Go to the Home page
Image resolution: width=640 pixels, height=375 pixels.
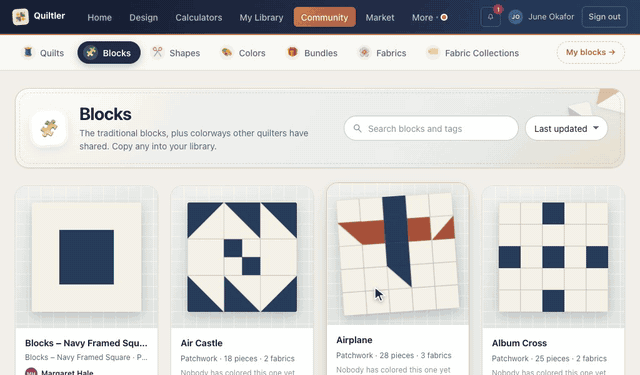[100, 18]
